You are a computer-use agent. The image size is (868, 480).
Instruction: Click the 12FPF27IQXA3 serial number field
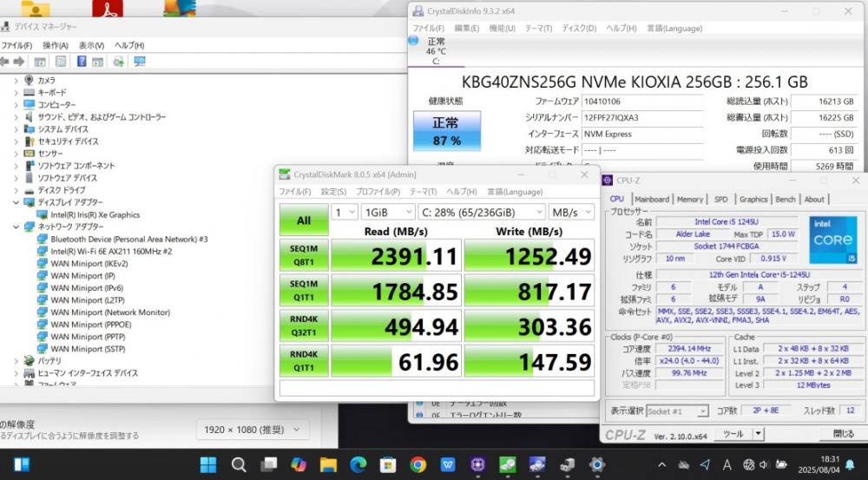click(x=642, y=117)
